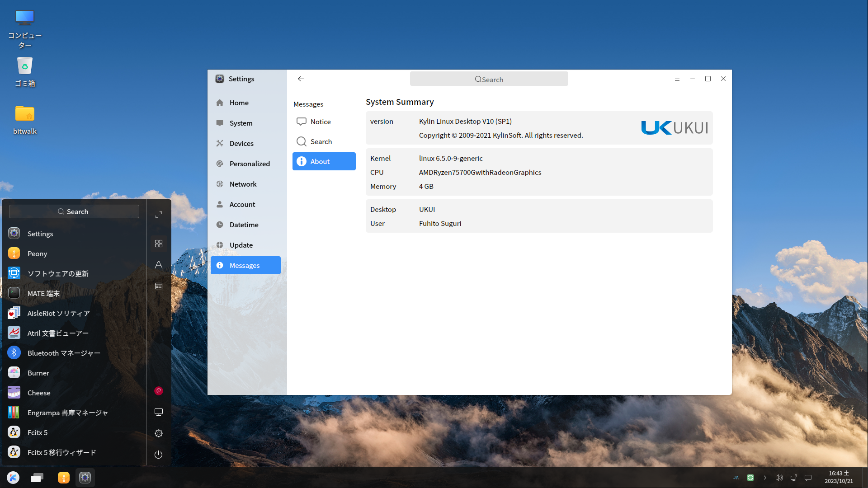This screenshot has height=488, width=868.
Task: Open the multitasking view on taskbar
Action: pos(37,478)
